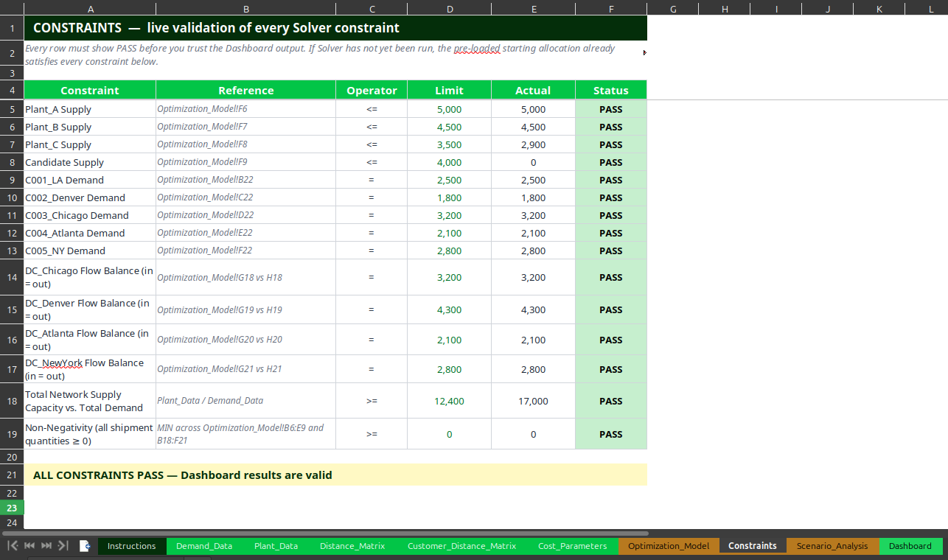
Task: Click Actual value 2,900 for Plant_C
Action: click(533, 144)
